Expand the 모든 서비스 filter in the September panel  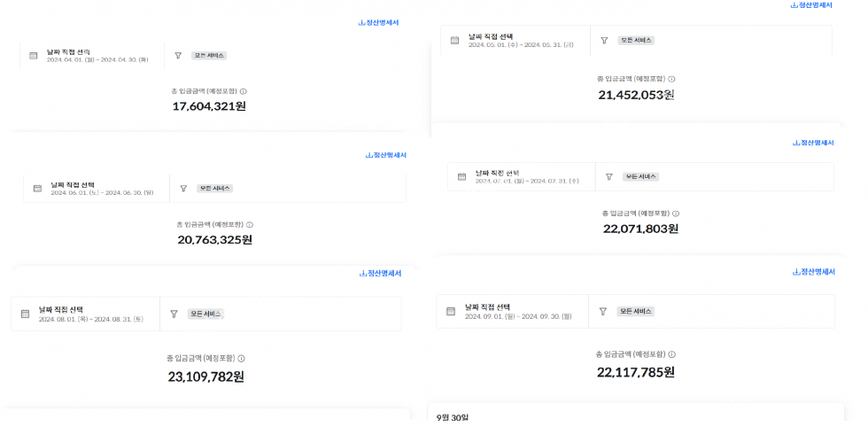(636, 312)
